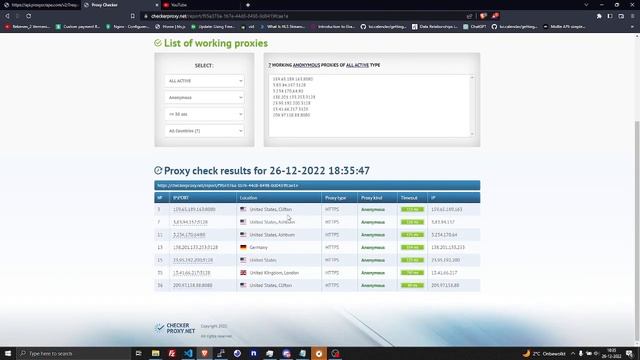Click the checkmark icon beside List of working proxies
Viewport: 640px width, 360px height.
[158, 43]
